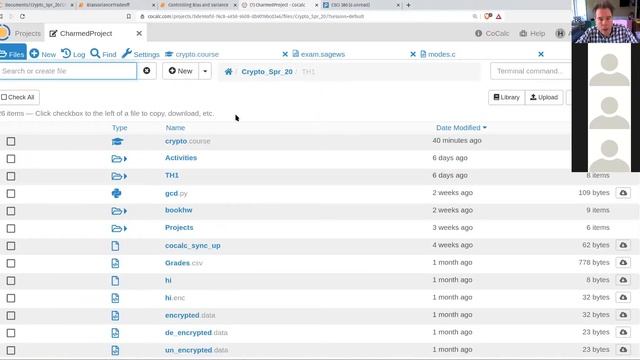Sort files by Type column
Viewport: 640px width, 360px height.
120,128
